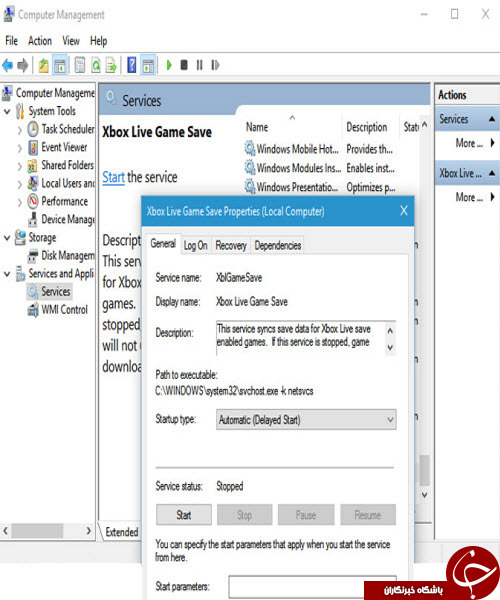Viewport: 500px width, 600px height.
Task: Click the green Start Service toolbar icon
Action: click(x=169, y=65)
